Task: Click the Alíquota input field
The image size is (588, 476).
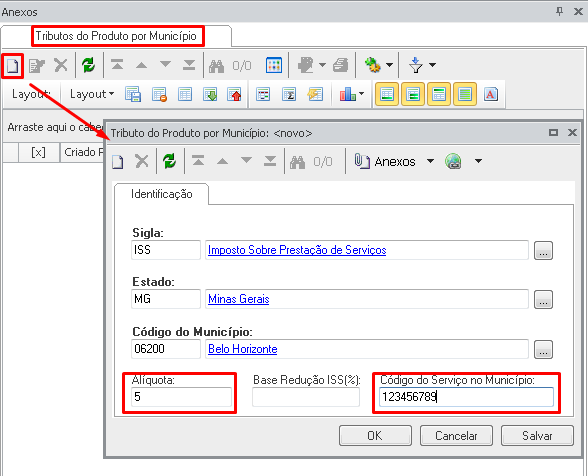Action: [182, 397]
